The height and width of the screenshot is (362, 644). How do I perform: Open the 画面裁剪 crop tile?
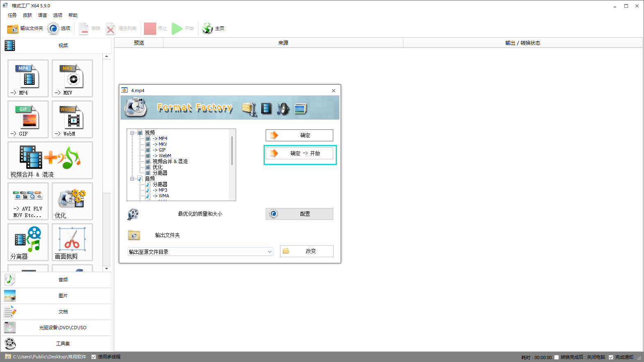coord(72,242)
